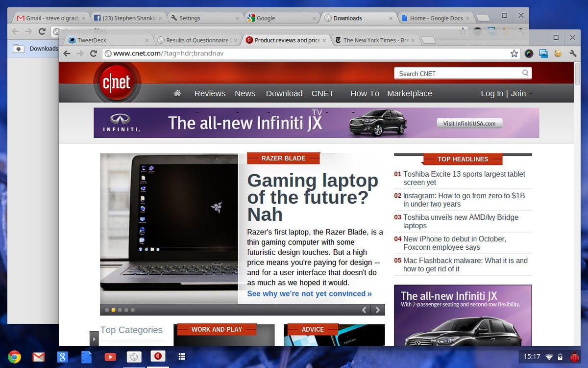Open the apps grid launcher in the shelf

182,357
